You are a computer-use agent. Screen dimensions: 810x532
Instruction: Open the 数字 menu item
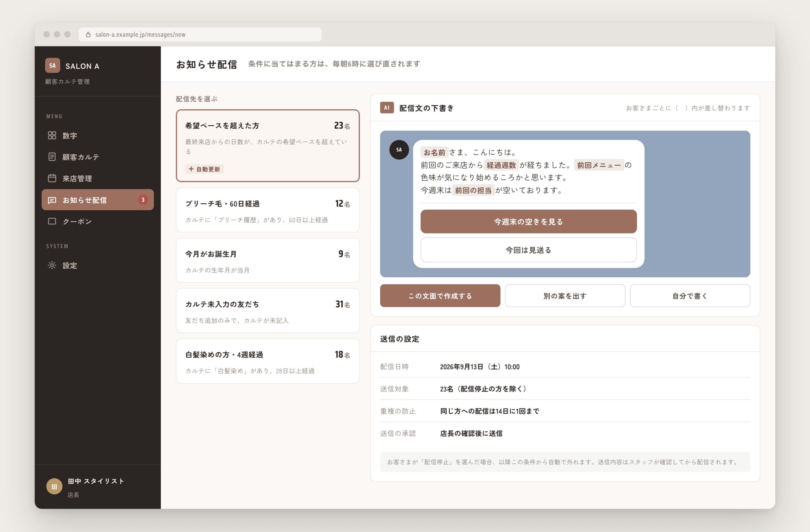98,135
